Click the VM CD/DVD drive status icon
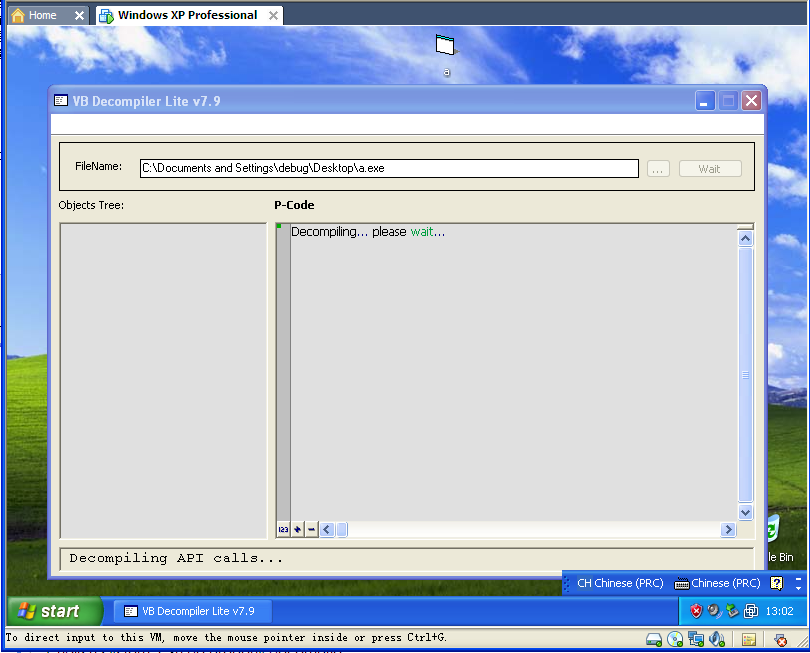 [675, 640]
